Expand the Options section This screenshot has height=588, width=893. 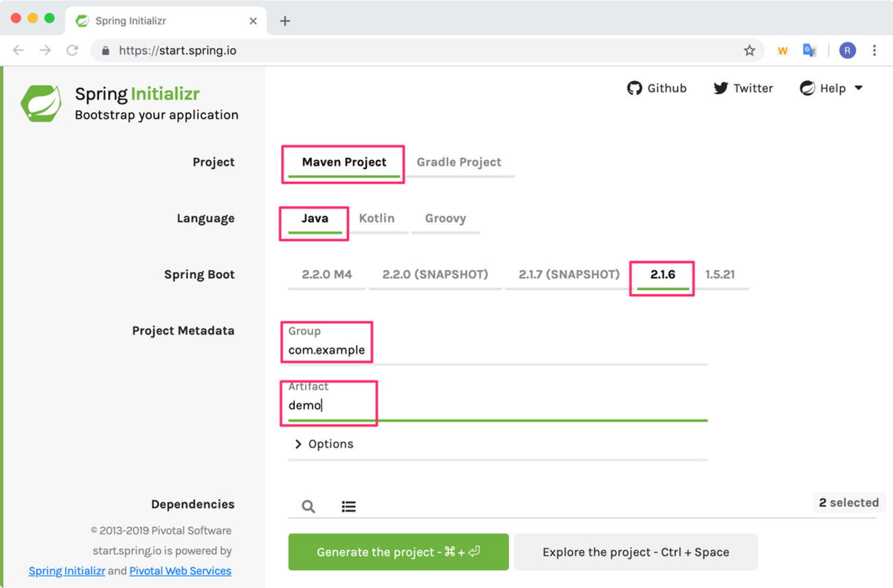click(324, 444)
